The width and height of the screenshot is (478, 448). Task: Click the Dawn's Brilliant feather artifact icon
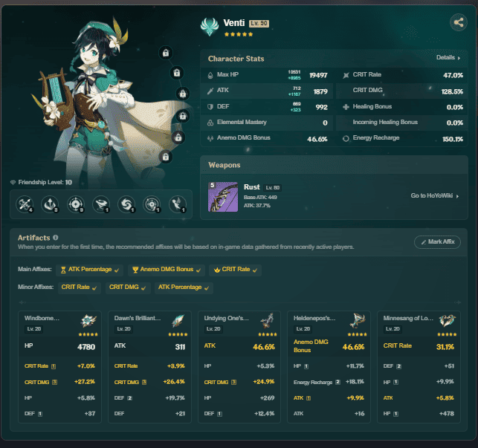tap(178, 321)
